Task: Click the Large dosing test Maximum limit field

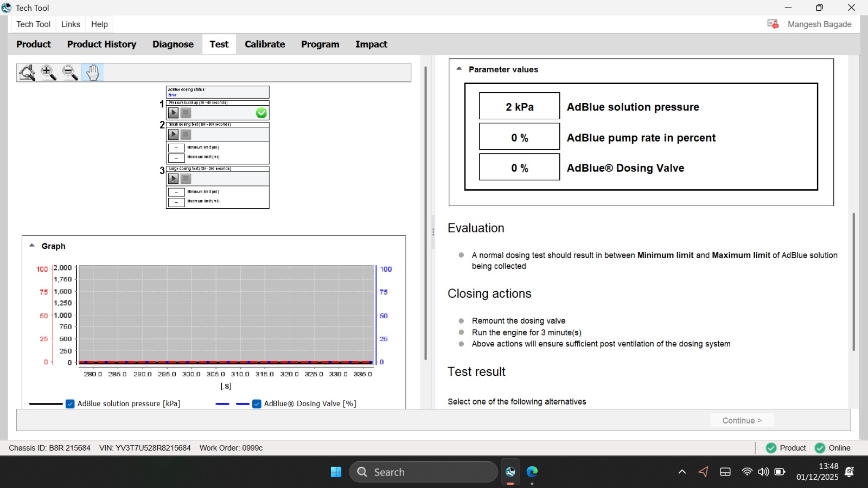Action: [x=176, y=202]
